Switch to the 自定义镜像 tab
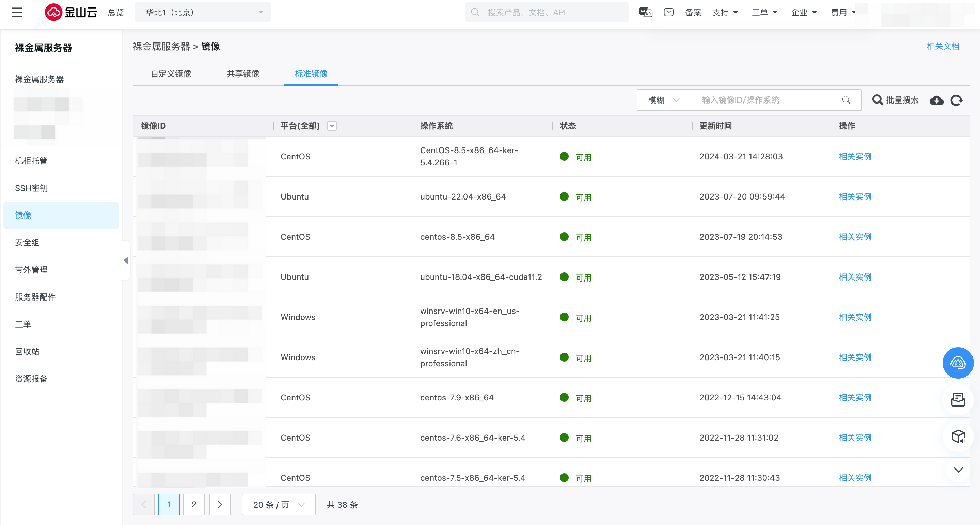This screenshot has height=525, width=980. coord(171,74)
